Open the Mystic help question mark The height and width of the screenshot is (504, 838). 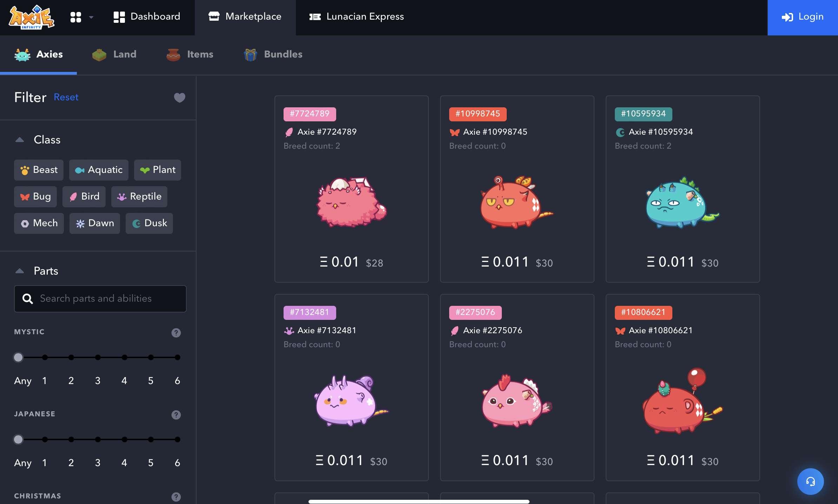[x=176, y=332]
